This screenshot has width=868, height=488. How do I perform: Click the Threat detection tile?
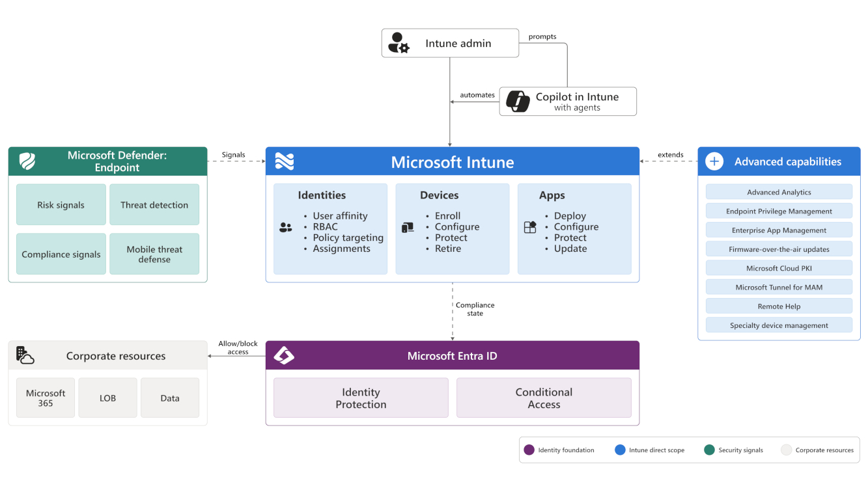pyautogui.click(x=154, y=205)
